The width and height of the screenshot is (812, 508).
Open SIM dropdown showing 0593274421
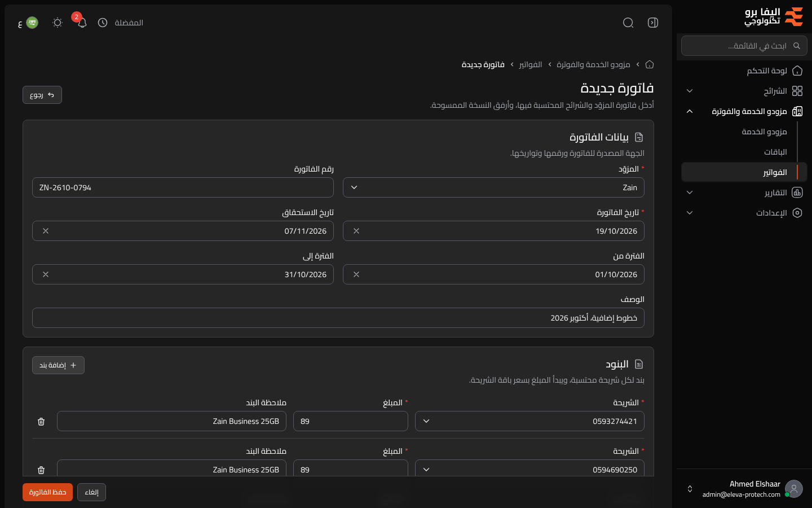coord(529,421)
